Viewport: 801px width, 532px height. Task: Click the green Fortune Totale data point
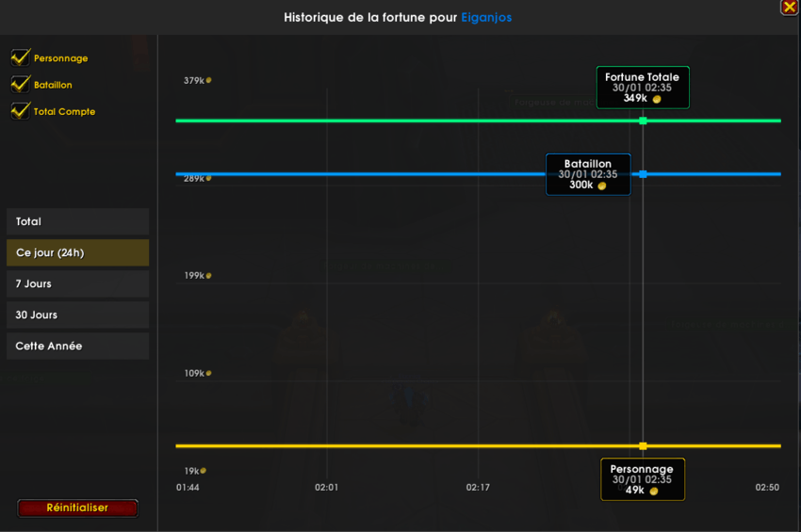[x=643, y=121]
